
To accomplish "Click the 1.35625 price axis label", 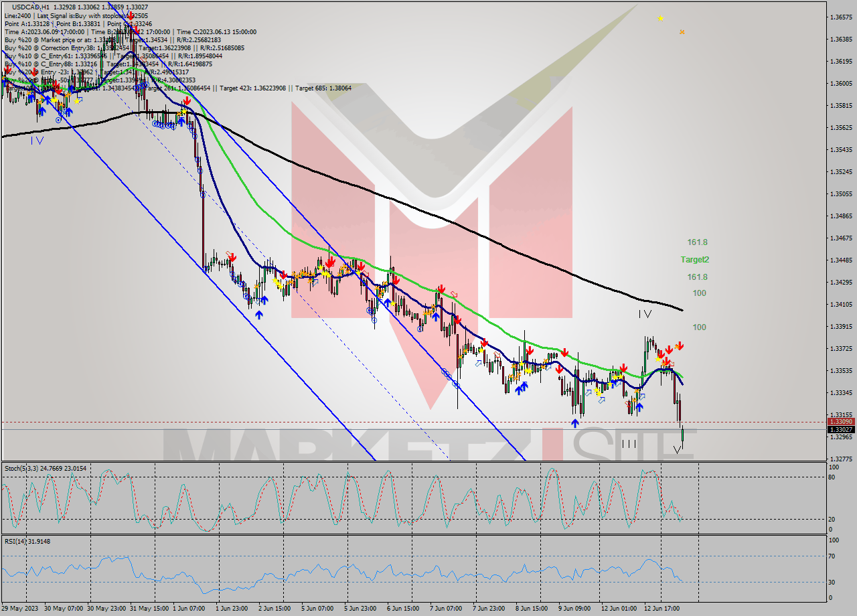I will click(840, 128).
